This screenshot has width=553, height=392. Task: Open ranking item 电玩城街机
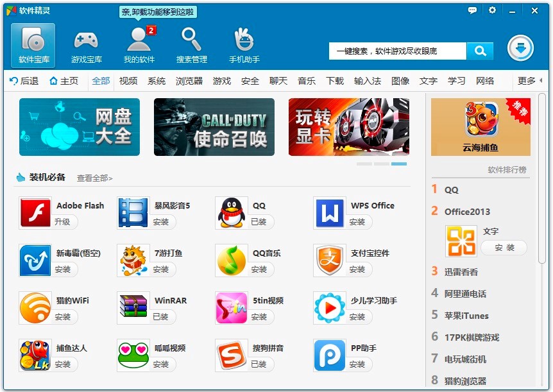click(x=465, y=359)
